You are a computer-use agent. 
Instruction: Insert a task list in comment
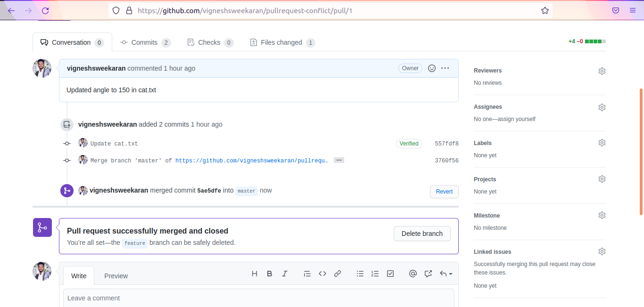pyautogui.click(x=390, y=274)
